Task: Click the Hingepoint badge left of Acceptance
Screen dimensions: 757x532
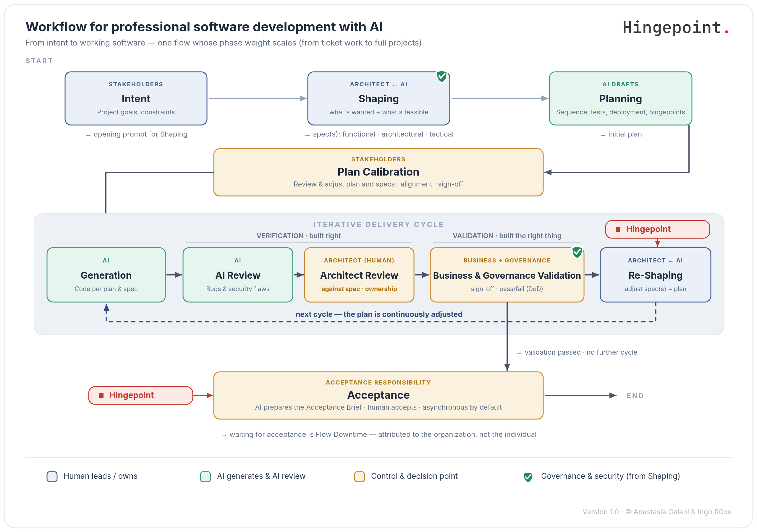Action: click(140, 395)
